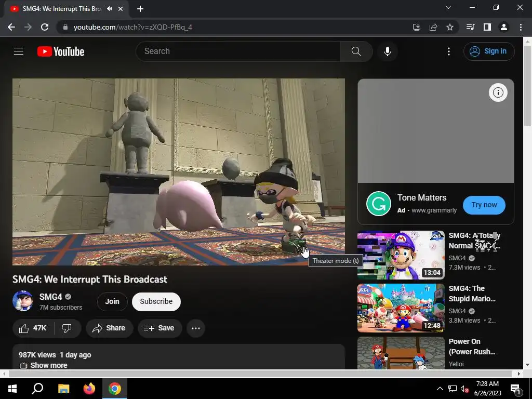Screen dimensions: 532x399
Task: Open thumbnail of SMG4: A Totally Normal video
Action: click(x=401, y=255)
